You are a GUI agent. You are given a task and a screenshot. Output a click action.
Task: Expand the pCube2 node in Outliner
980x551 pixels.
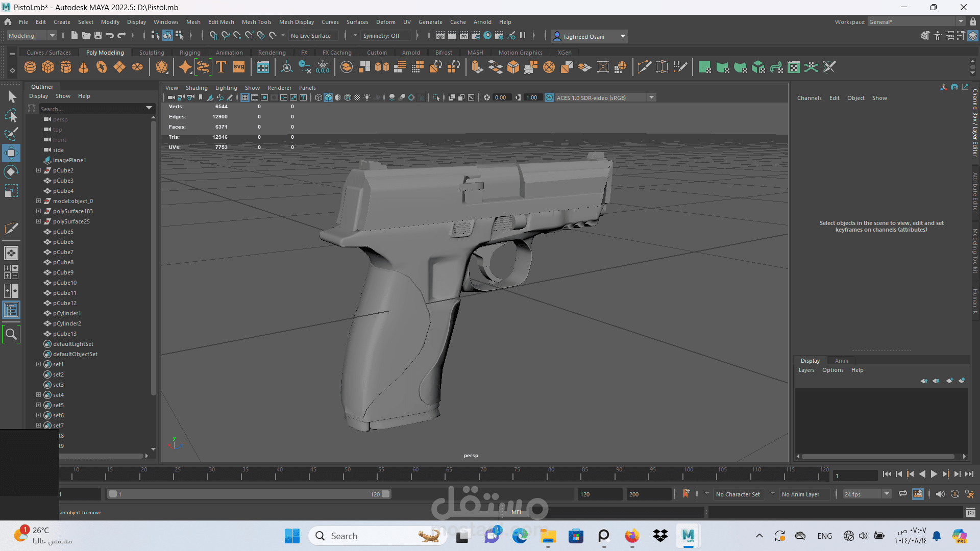click(38, 170)
